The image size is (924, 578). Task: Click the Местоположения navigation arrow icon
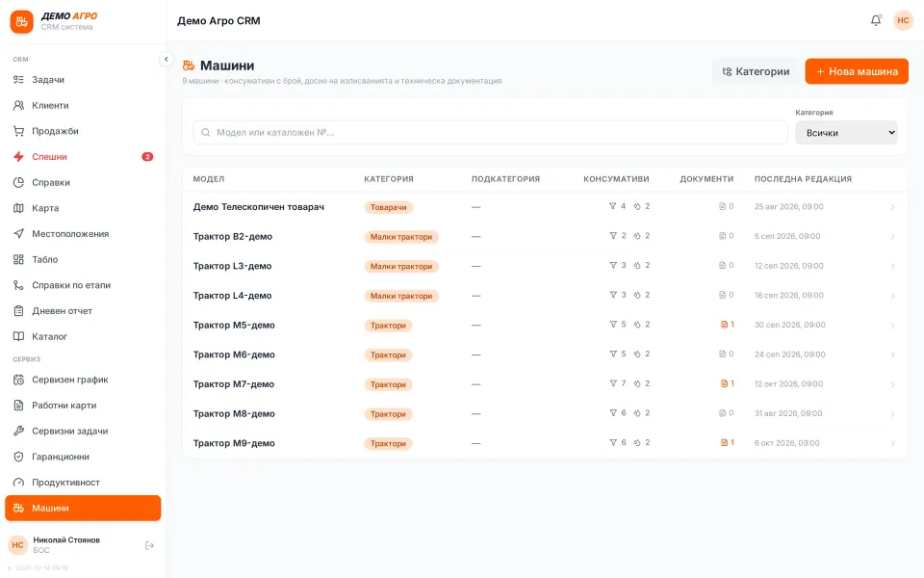(19, 233)
